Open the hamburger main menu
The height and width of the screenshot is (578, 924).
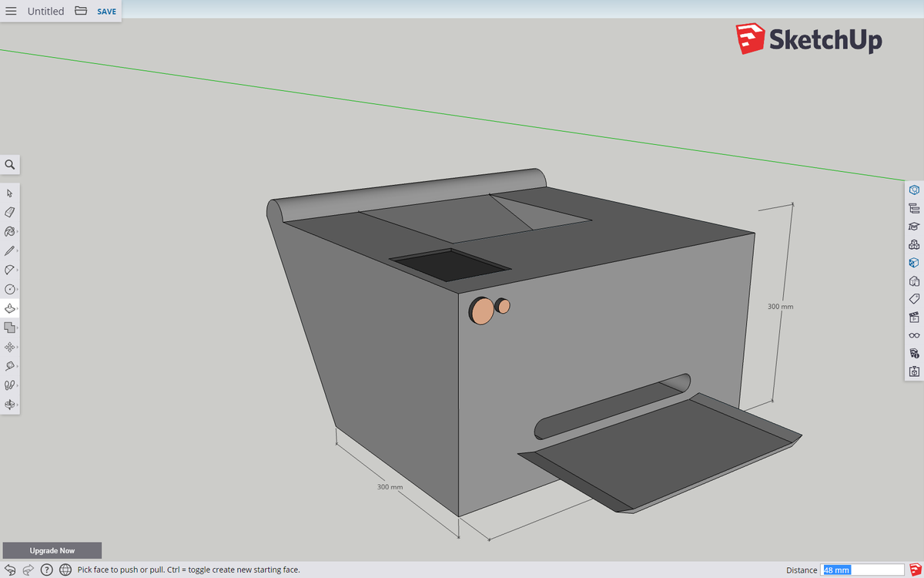click(11, 11)
